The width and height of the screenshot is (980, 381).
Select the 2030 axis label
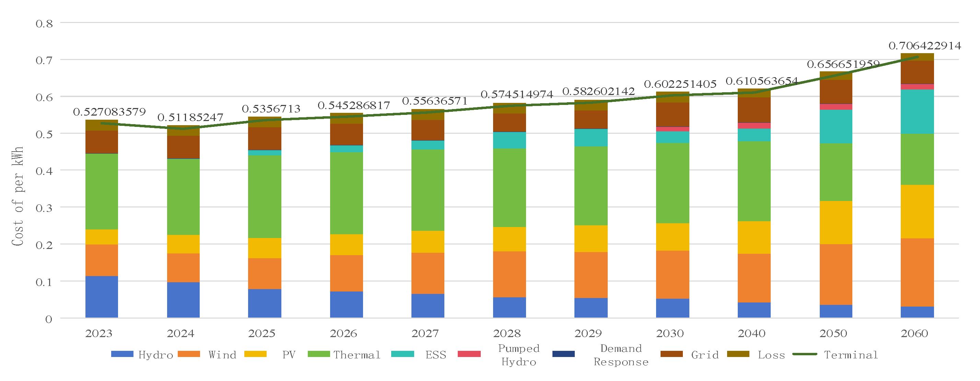(x=669, y=333)
